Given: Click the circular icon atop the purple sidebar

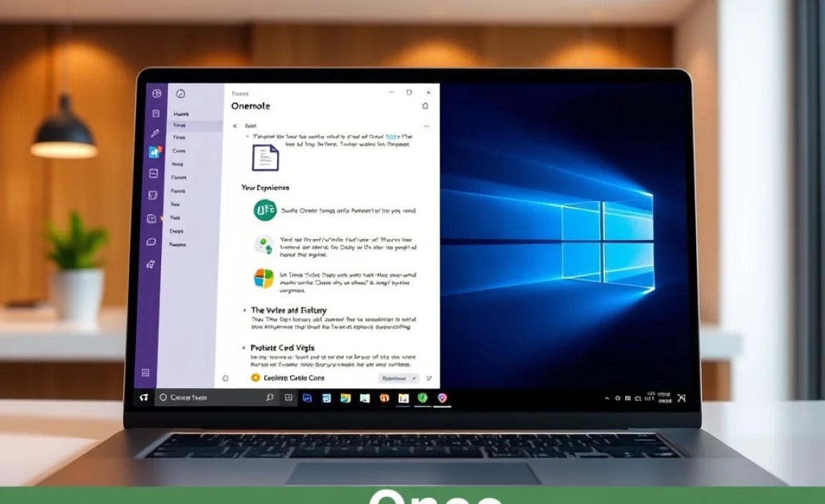Looking at the screenshot, I should point(157,94).
